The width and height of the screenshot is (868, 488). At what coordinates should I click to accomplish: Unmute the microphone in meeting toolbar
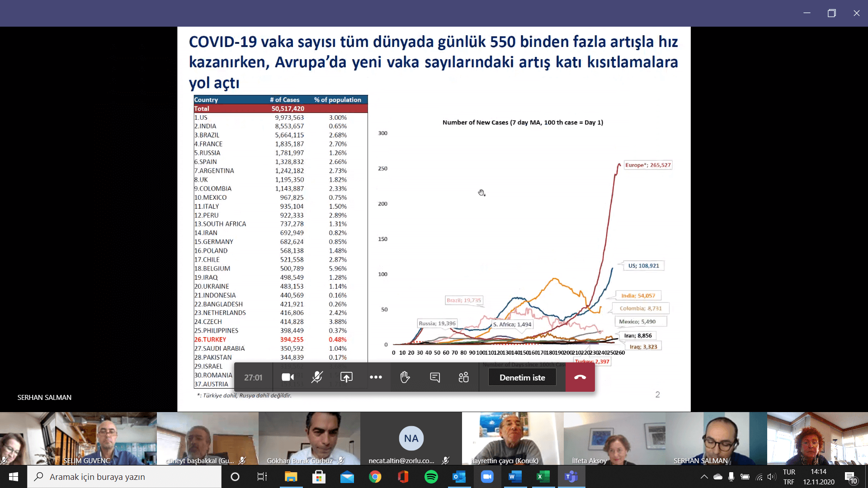[317, 377]
